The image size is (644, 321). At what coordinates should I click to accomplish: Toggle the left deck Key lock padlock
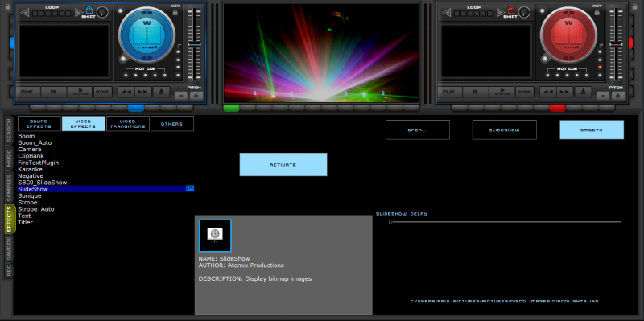pos(175,12)
